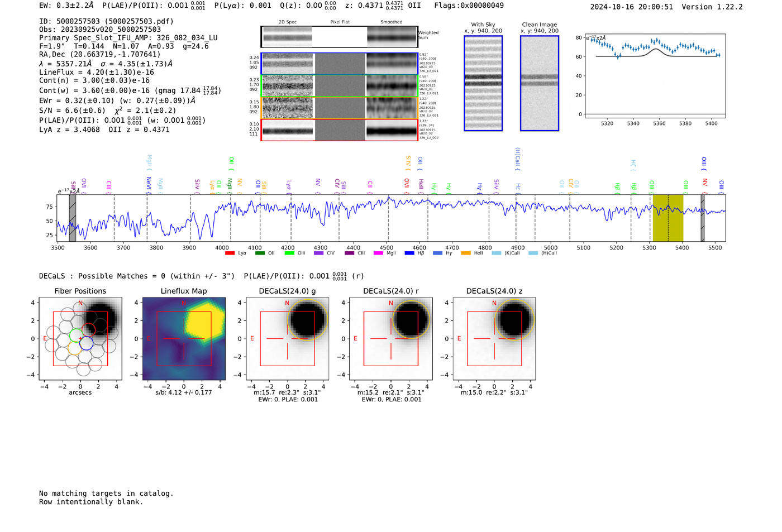The image size is (782, 532).
Task: Click the DECaLS(24.0) z cutout
Action: tap(494, 339)
